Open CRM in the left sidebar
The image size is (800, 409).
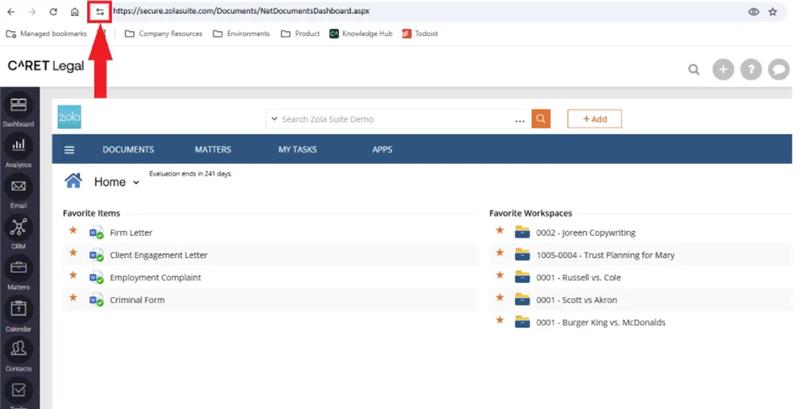[18, 233]
